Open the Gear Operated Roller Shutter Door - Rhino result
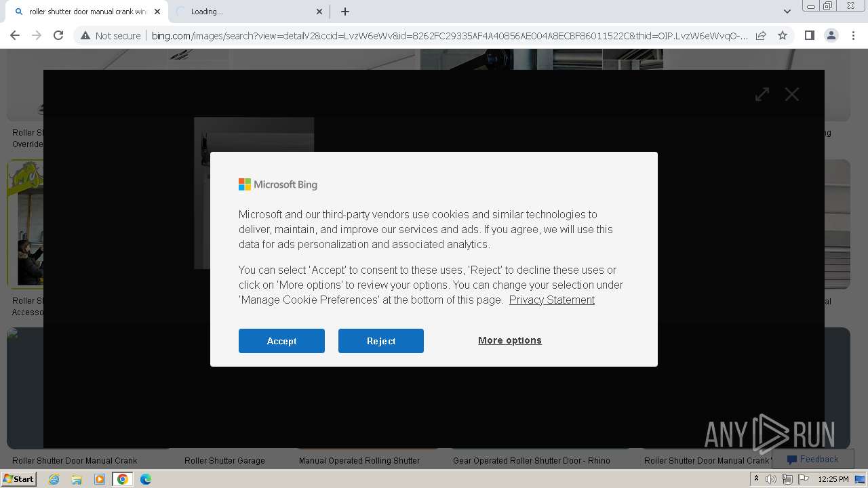Screen dimensions: 868x488 coord(532,461)
